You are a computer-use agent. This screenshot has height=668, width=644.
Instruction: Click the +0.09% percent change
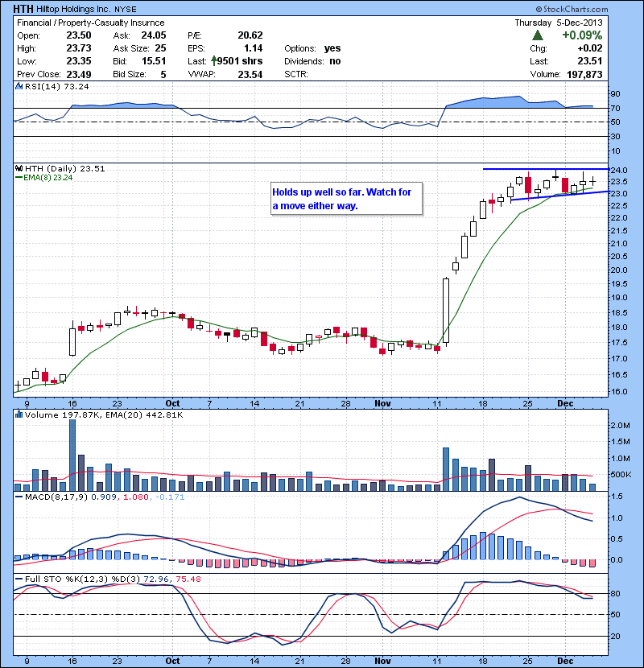point(582,35)
